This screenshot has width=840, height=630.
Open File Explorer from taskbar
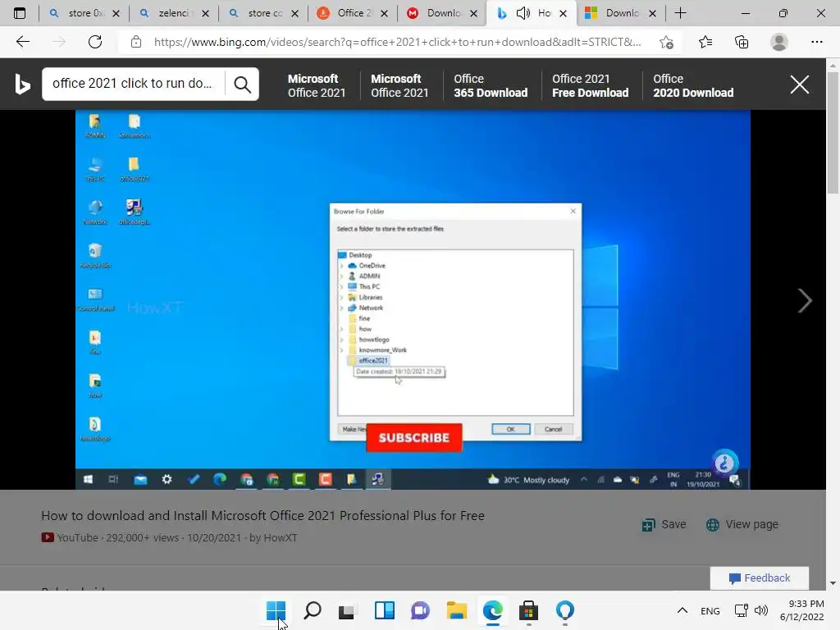456,610
